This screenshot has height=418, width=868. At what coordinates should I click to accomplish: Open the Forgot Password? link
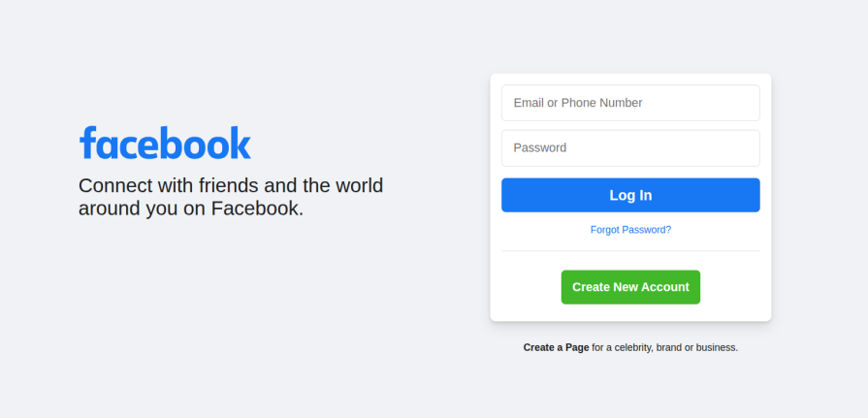pyautogui.click(x=630, y=230)
